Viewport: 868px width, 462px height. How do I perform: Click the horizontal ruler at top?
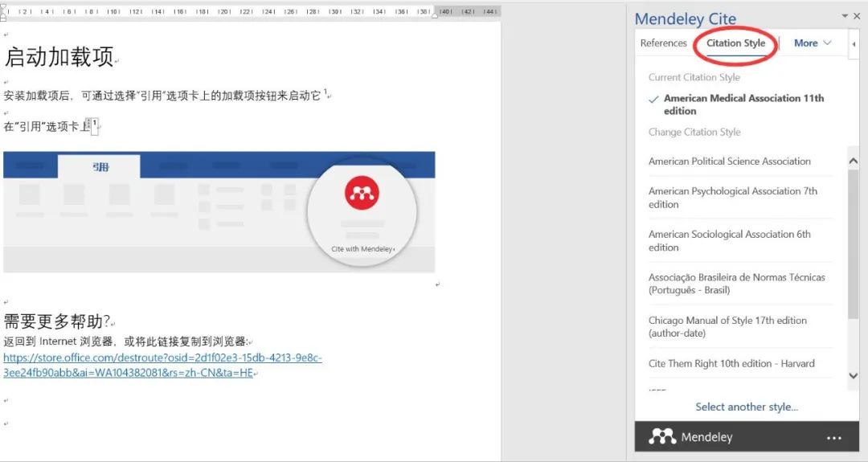[x=250, y=11]
